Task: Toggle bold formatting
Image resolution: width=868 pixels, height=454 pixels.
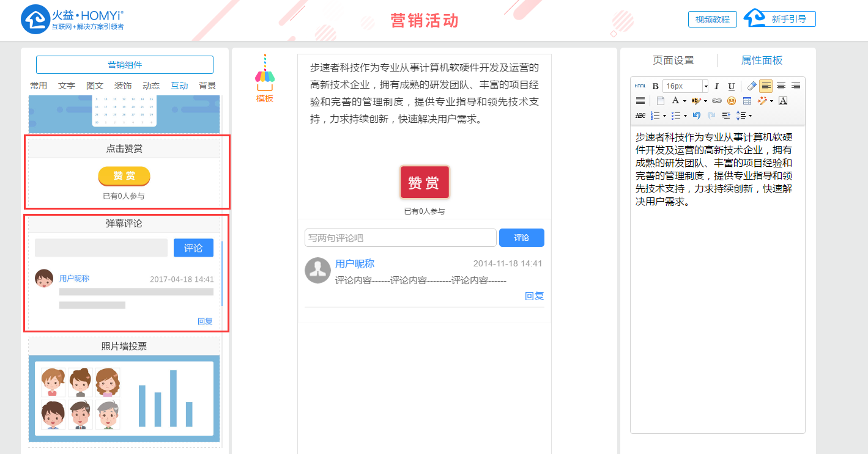Action: (x=655, y=86)
